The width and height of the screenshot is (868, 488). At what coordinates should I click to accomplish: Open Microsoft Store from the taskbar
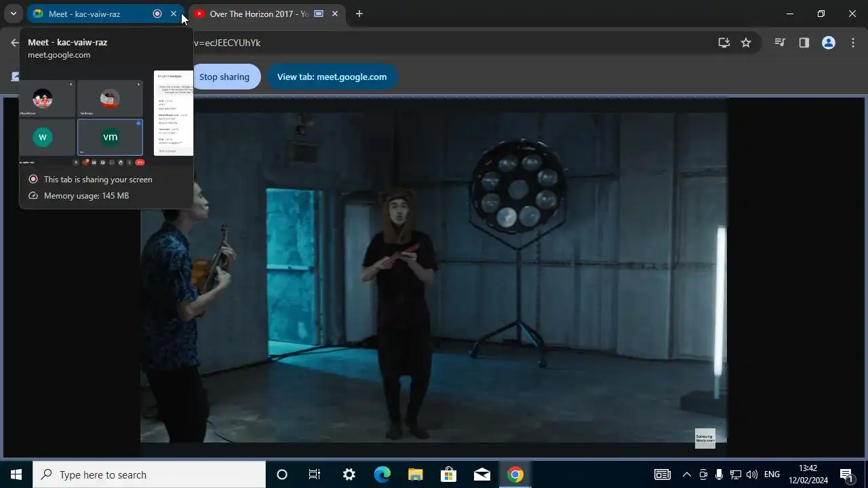click(x=449, y=474)
